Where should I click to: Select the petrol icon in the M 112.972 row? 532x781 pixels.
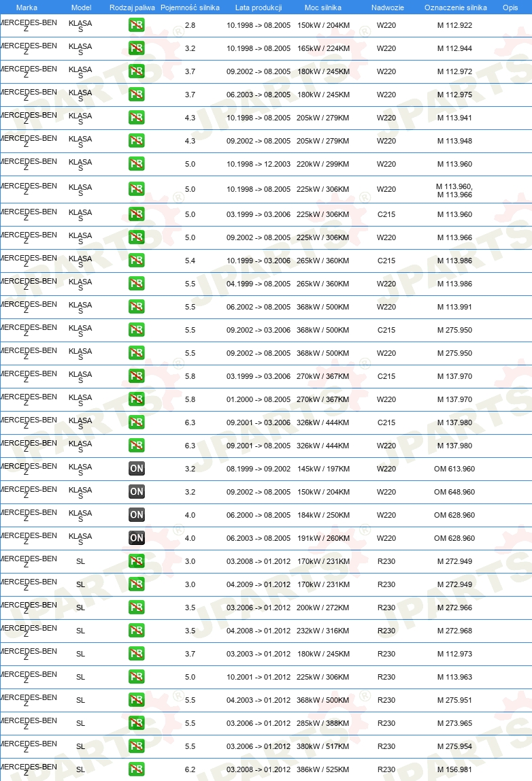point(137,71)
